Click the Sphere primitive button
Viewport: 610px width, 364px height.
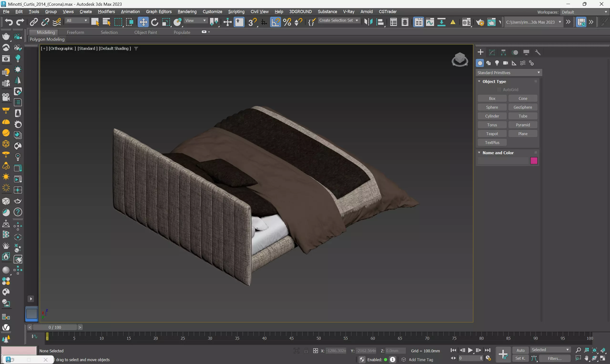(492, 107)
